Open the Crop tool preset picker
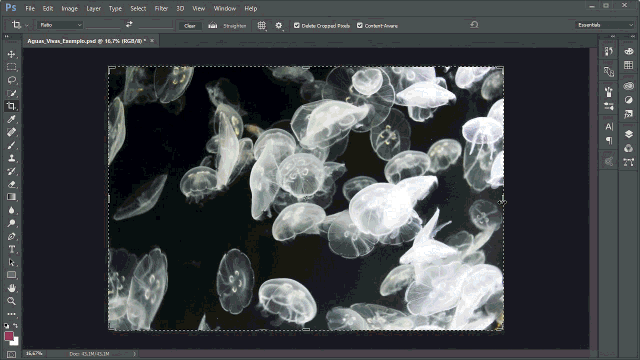The height and width of the screenshot is (360, 640). point(19,25)
